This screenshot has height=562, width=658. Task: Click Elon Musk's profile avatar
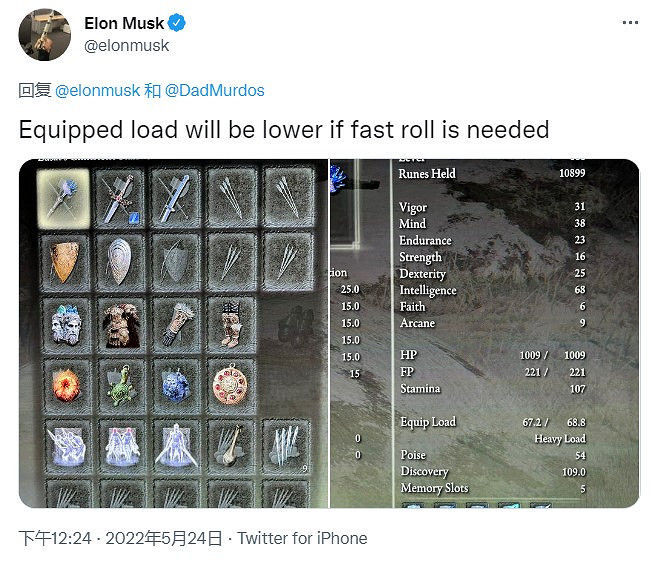(x=45, y=35)
